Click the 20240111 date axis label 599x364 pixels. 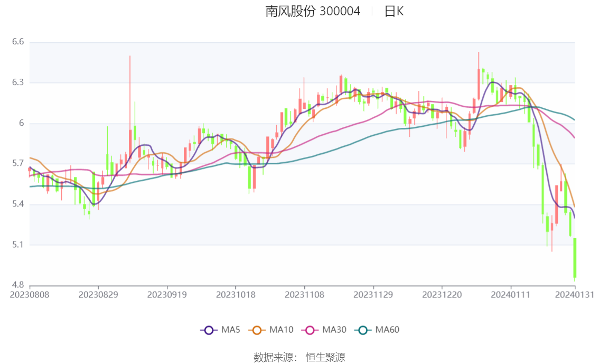coord(511,295)
